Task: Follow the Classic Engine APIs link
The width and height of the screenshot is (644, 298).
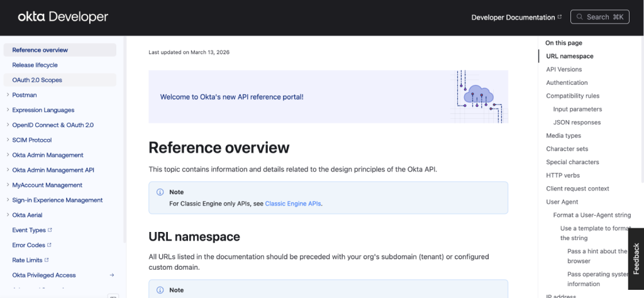Action: point(293,203)
